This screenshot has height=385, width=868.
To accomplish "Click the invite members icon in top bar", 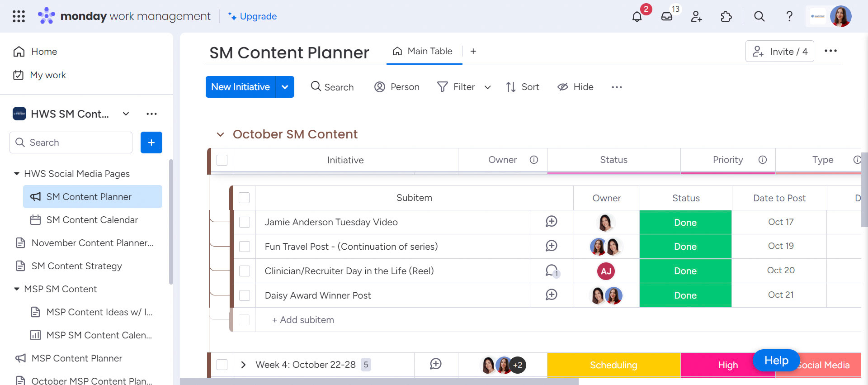I will pos(697,17).
